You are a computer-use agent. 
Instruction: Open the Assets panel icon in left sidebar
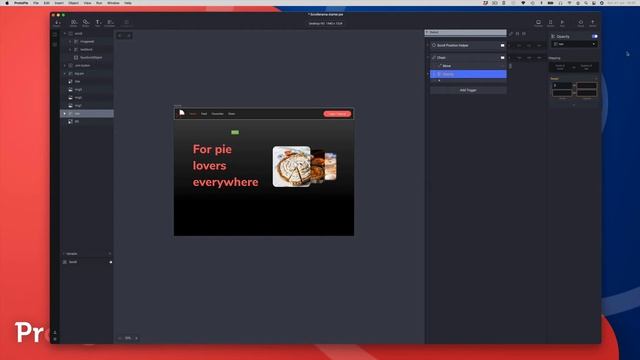(x=55, y=44)
